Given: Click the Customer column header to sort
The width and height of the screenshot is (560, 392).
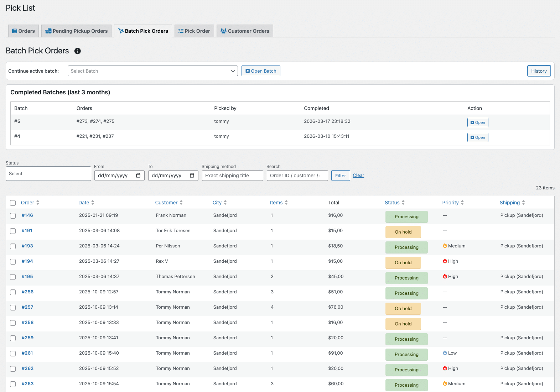Looking at the screenshot, I should click(166, 203).
